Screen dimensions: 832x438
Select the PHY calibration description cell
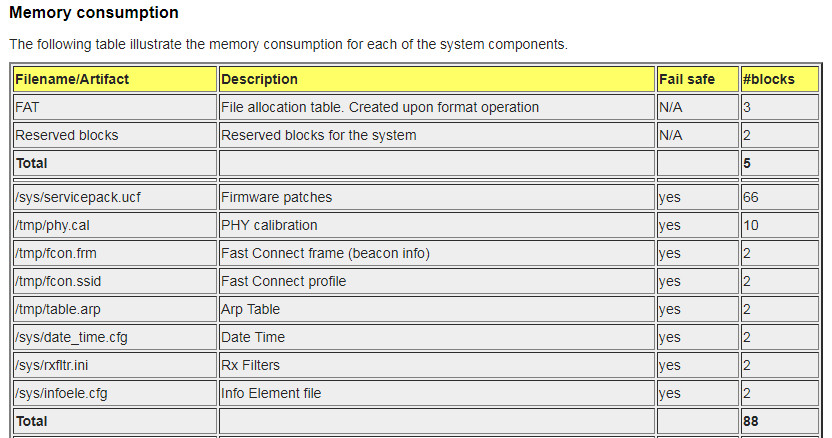269,225
